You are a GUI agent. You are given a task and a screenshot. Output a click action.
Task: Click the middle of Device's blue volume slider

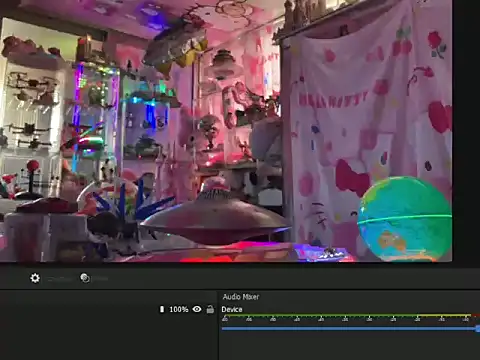pos(349,329)
